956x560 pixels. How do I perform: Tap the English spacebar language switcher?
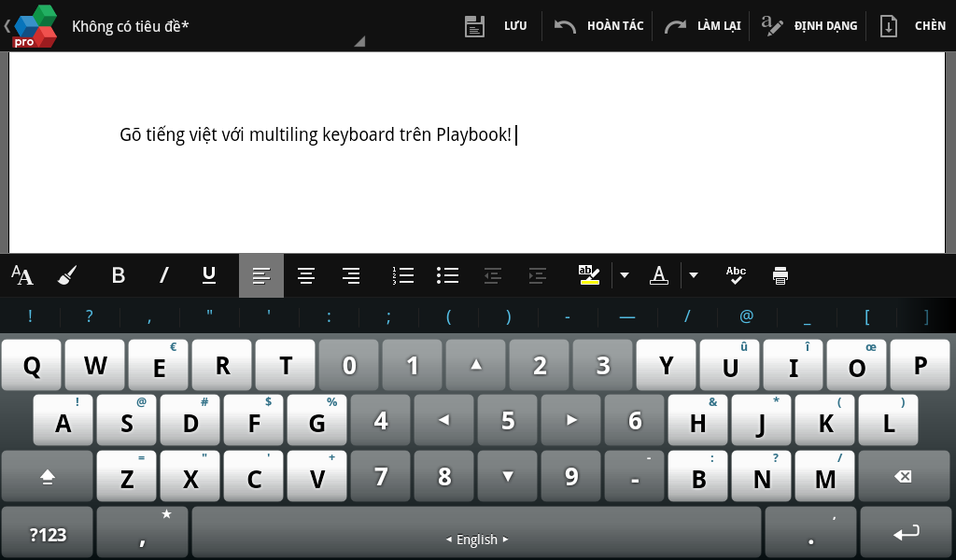(x=477, y=532)
